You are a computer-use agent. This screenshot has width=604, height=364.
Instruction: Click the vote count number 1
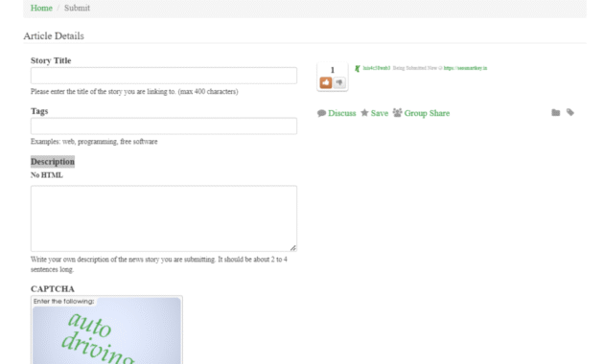pyautogui.click(x=333, y=70)
